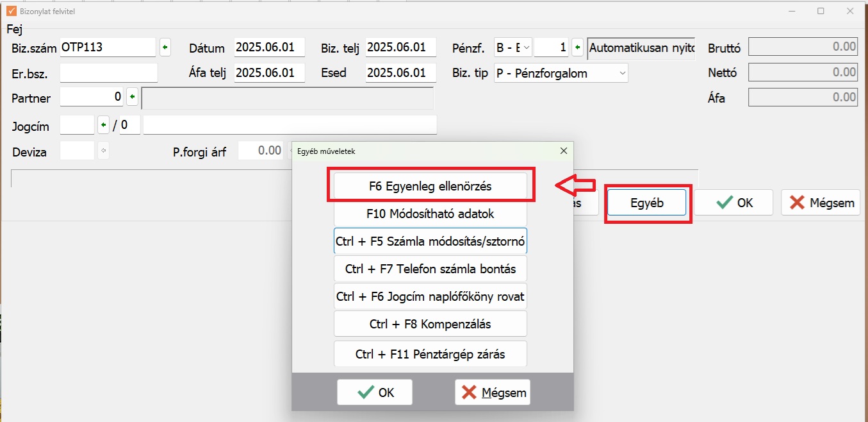Open the Pénzf. dropdown showing B - B
The image size is (868, 422).
513,47
